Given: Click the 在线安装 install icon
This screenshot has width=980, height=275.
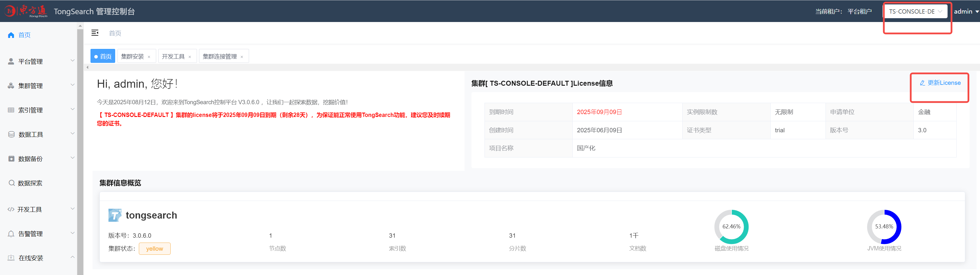Looking at the screenshot, I should (x=11, y=258).
